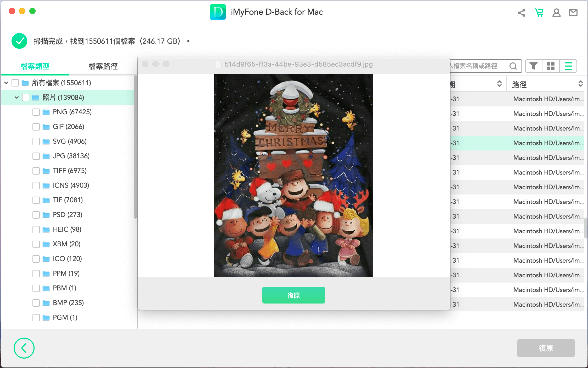Click the 檔案名稱或路徑 search field
The image size is (588, 368).
[479, 66]
